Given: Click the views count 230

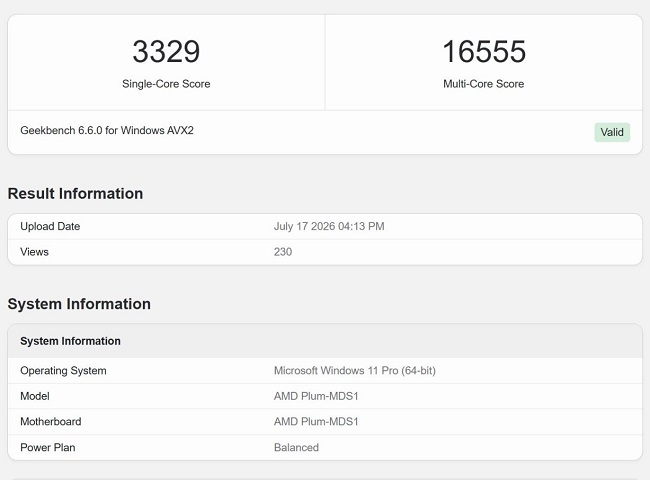Looking at the screenshot, I should (x=283, y=252).
